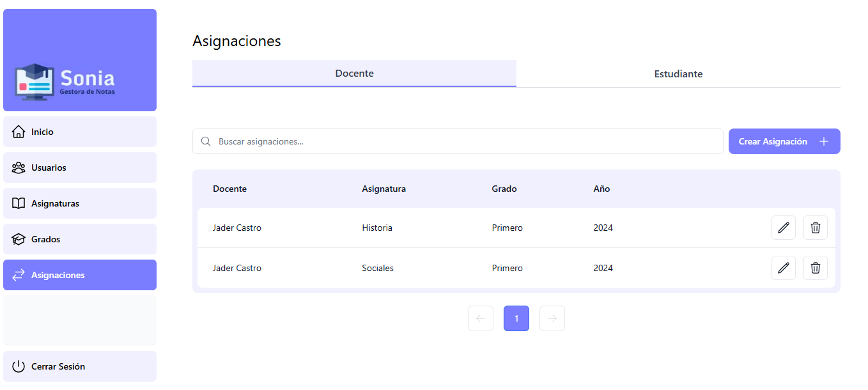868x390 pixels.
Task: Select page 1 in the pagination
Action: pyautogui.click(x=516, y=318)
